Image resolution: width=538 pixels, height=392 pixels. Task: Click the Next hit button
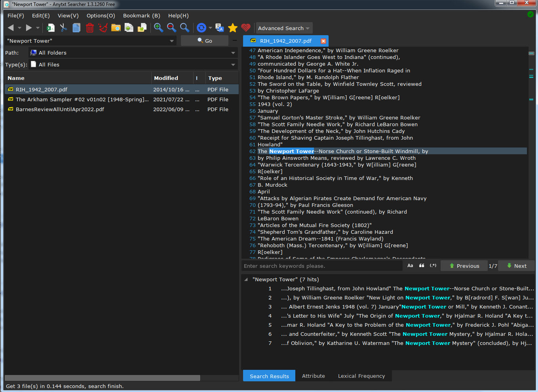pyautogui.click(x=516, y=266)
